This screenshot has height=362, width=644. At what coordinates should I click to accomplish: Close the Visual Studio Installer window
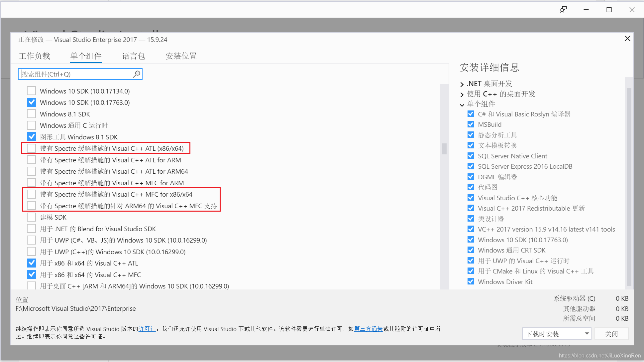[x=632, y=10]
